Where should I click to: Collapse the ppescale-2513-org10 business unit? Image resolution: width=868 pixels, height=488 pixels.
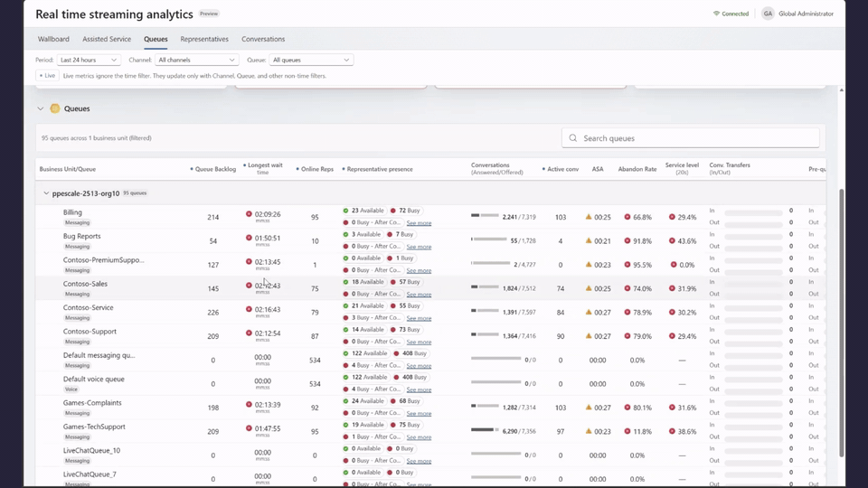[46, 193]
